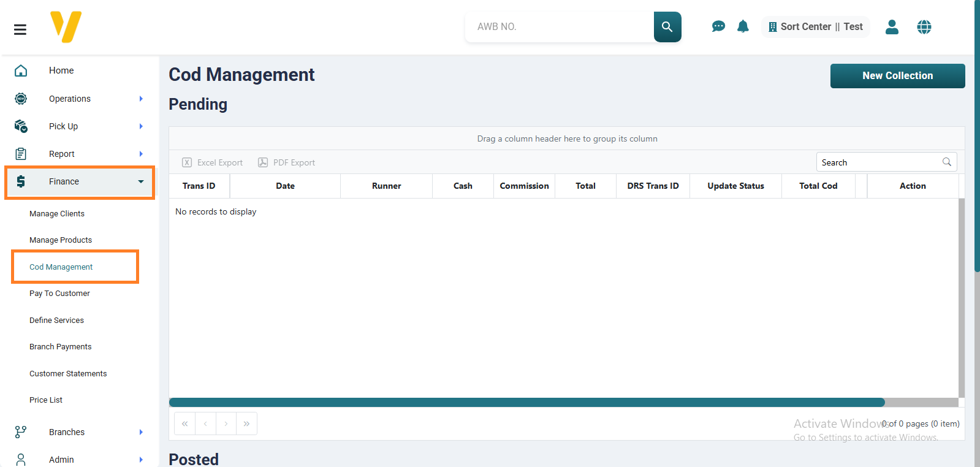Open the user profile icon
980x467 pixels.
(892, 27)
